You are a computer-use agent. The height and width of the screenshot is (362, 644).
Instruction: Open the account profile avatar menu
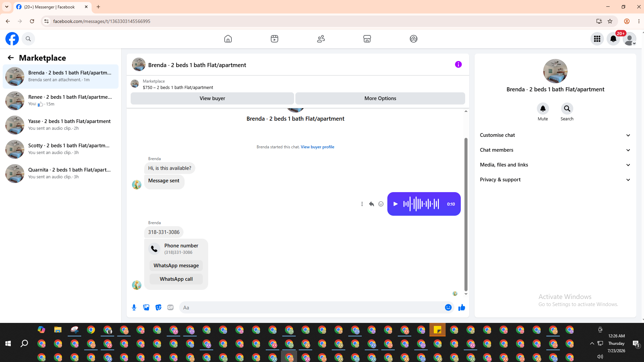click(630, 39)
